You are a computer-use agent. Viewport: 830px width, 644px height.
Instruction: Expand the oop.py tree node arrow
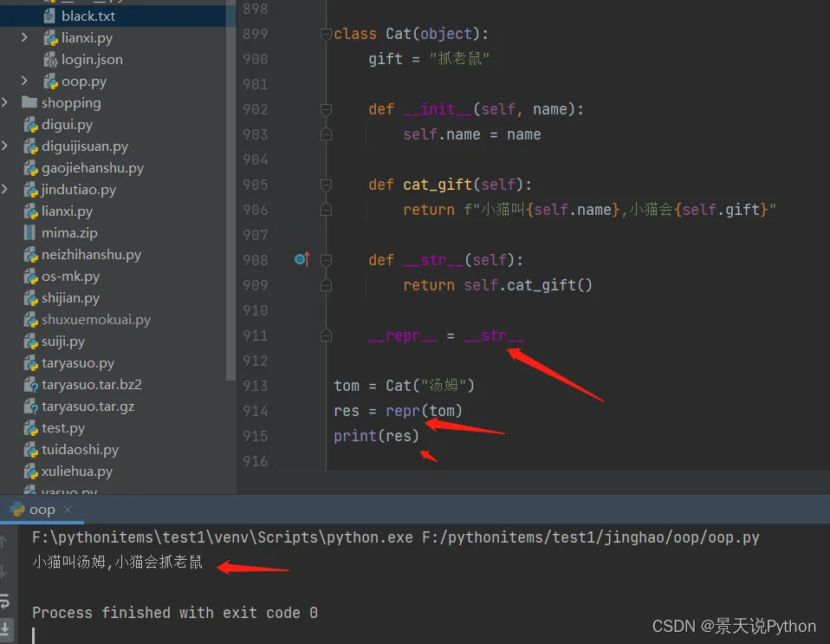pos(25,81)
